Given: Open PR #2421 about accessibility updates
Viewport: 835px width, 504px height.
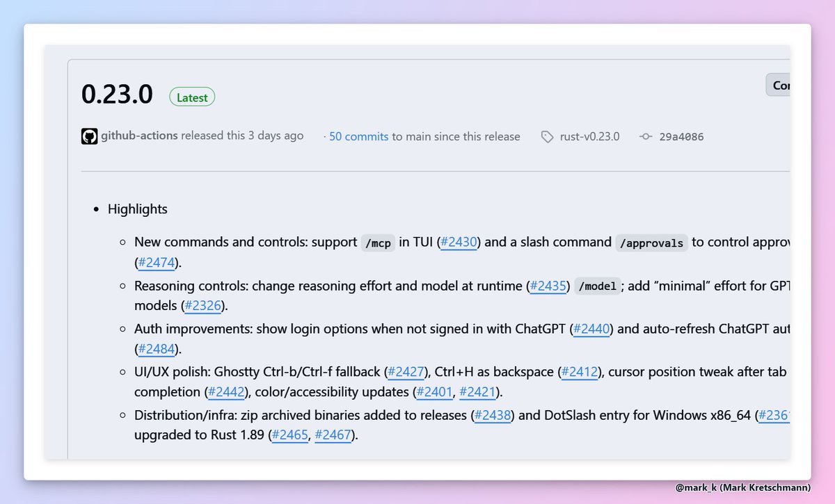Looking at the screenshot, I should (476, 392).
